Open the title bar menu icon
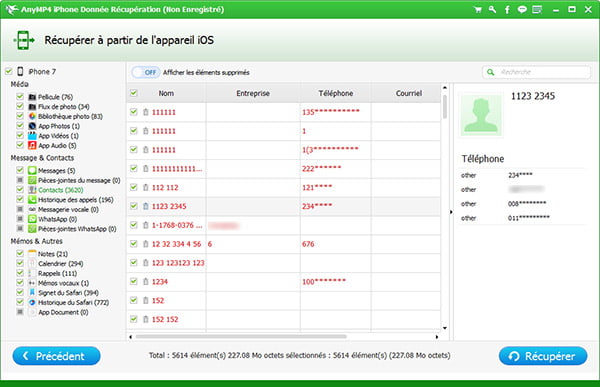The image size is (600, 387). (537, 10)
